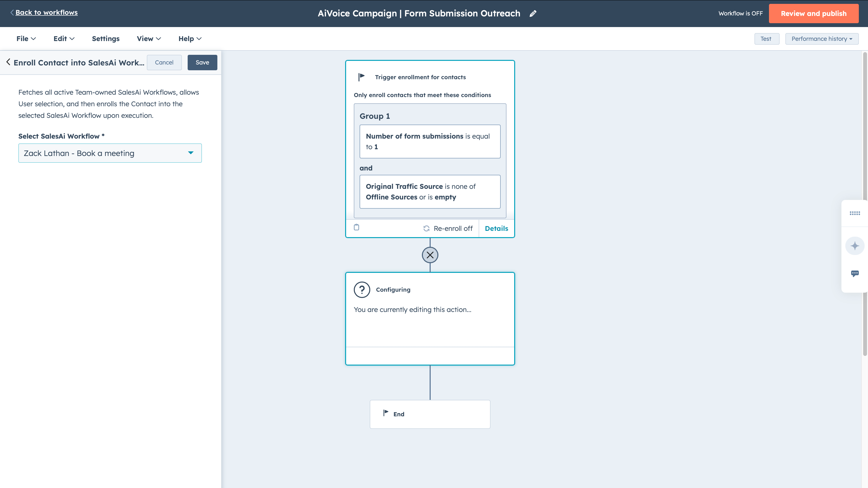Toggle Re-enroll off setting
This screenshot has width=868, height=488.
448,228
